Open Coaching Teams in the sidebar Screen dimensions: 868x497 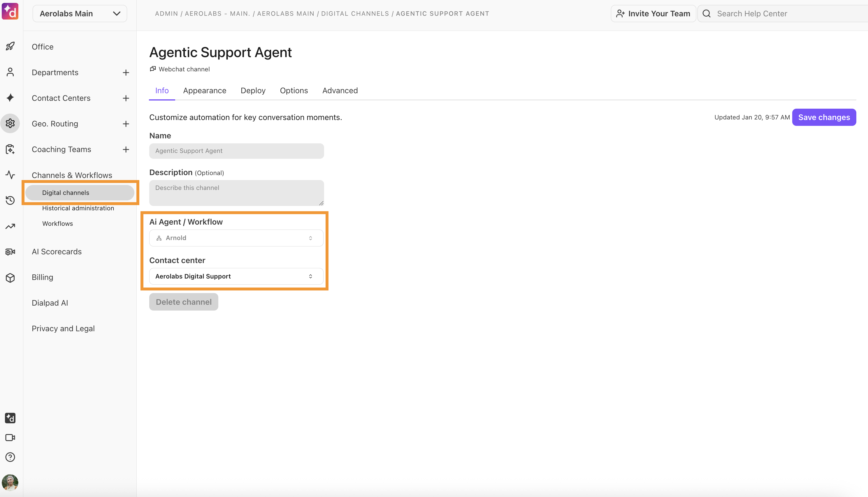click(62, 149)
